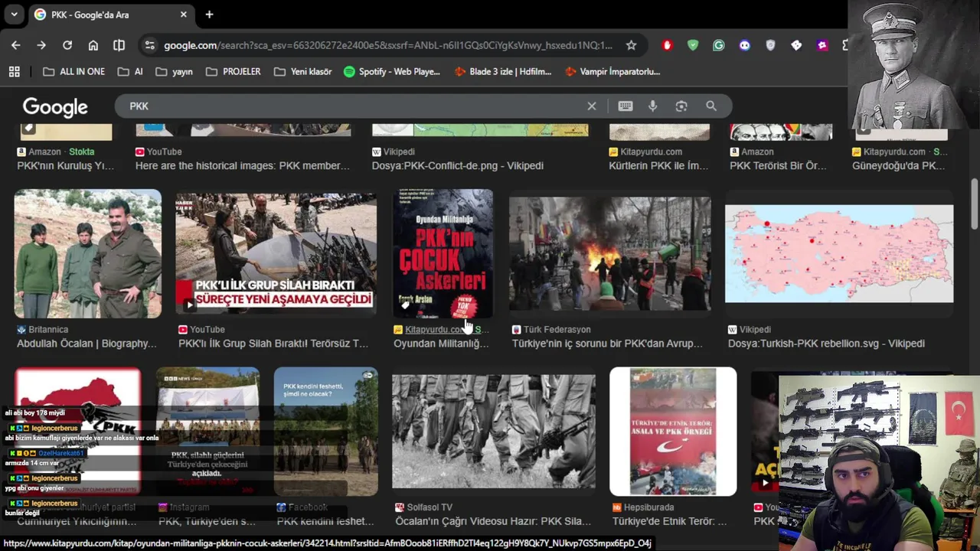Go back to the previous page
Viewport: 980px width, 551px height.
tap(15, 45)
